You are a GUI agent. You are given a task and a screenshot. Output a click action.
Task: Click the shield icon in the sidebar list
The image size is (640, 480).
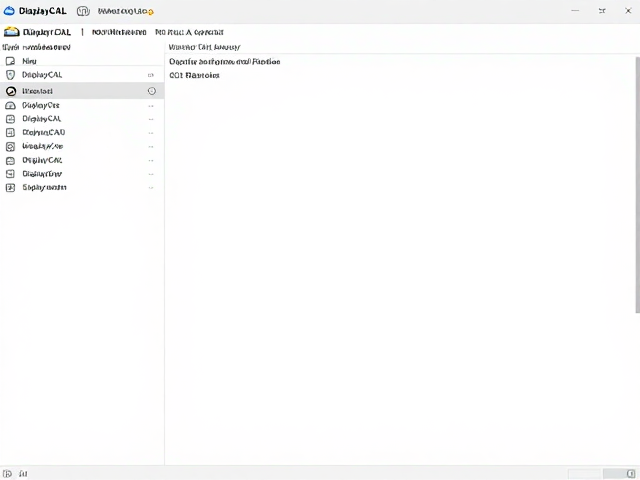coord(11,75)
